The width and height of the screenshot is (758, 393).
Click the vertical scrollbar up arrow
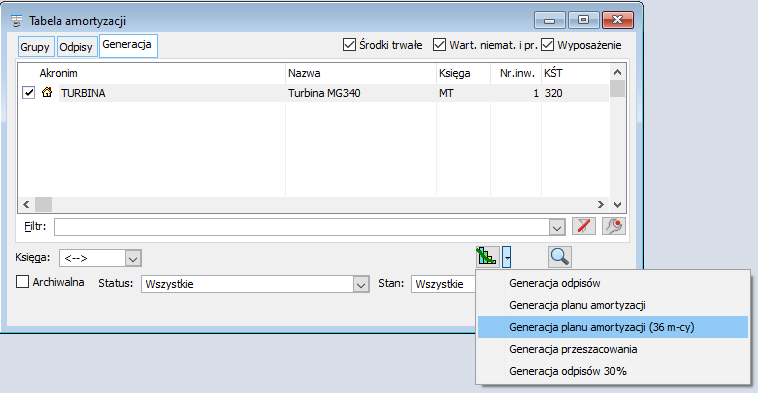617,72
